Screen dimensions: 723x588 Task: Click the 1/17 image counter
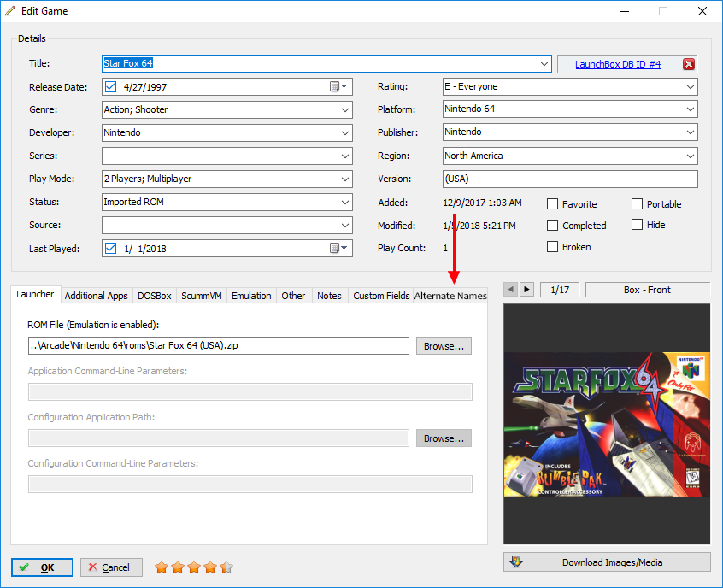tap(560, 290)
